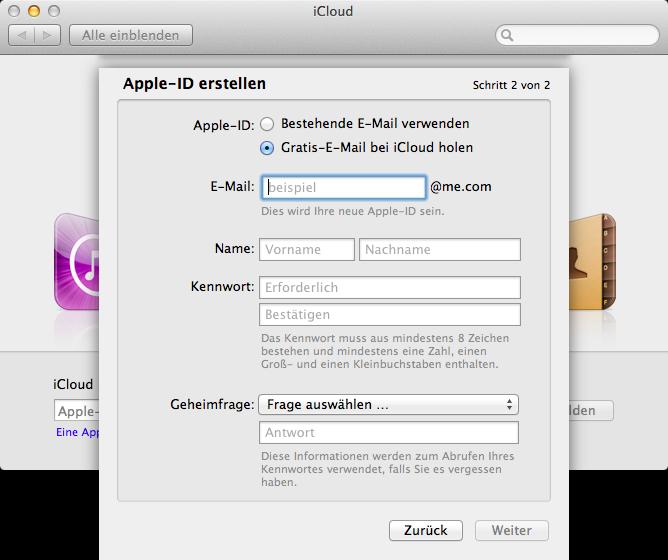The height and width of the screenshot is (560, 668).
Task: Minimize the iCloud window with the yellow button
Action: [34, 11]
